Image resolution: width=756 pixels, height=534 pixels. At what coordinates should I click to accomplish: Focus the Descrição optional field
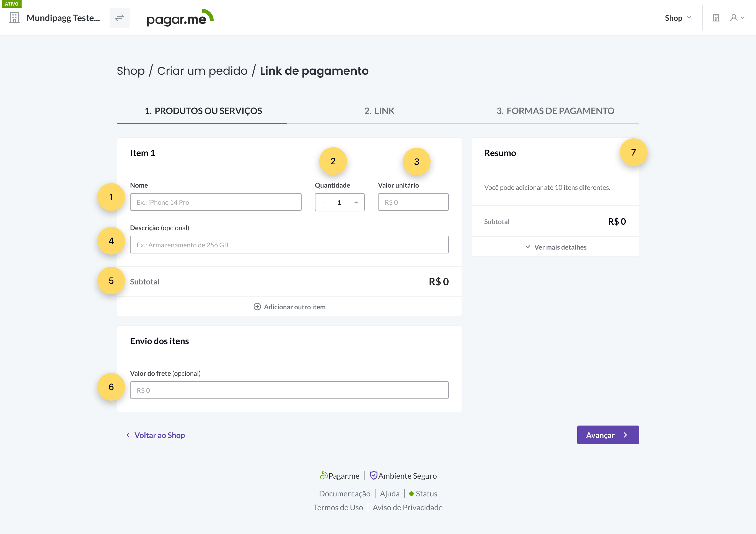click(x=289, y=245)
